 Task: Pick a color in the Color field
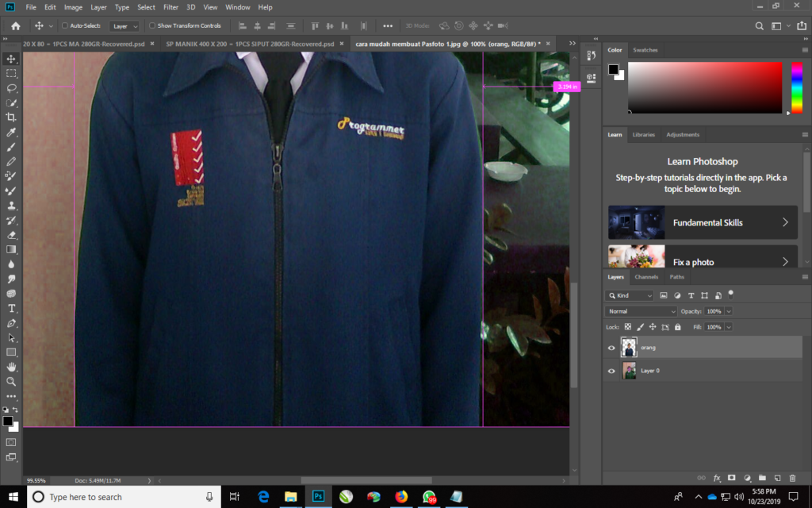click(705, 87)
